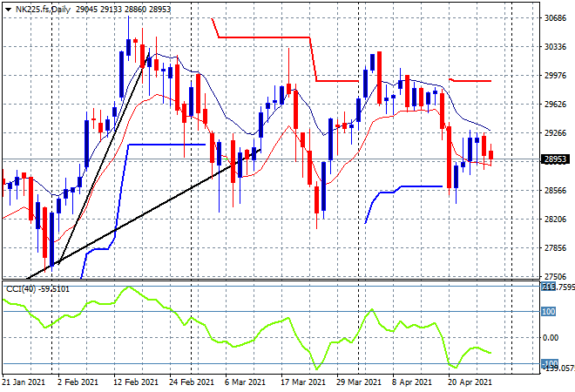Click the 27856 price axis label
575x392 pixels.
555,248
